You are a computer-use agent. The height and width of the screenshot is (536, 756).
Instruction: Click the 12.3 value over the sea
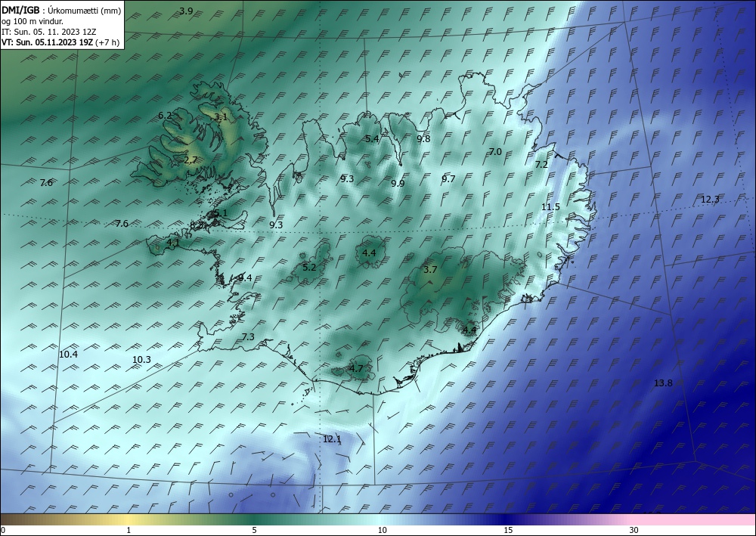coord(710,199)
